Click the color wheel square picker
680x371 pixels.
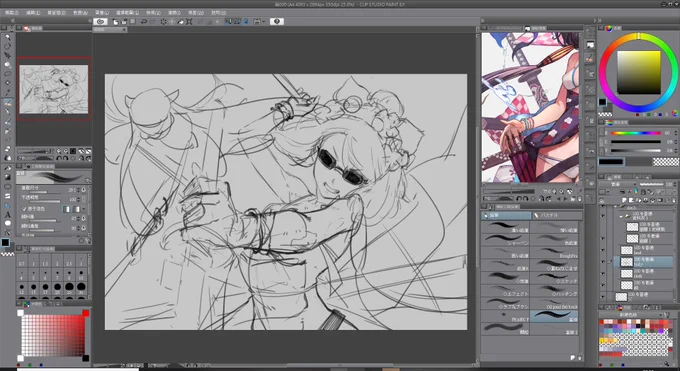638,72
